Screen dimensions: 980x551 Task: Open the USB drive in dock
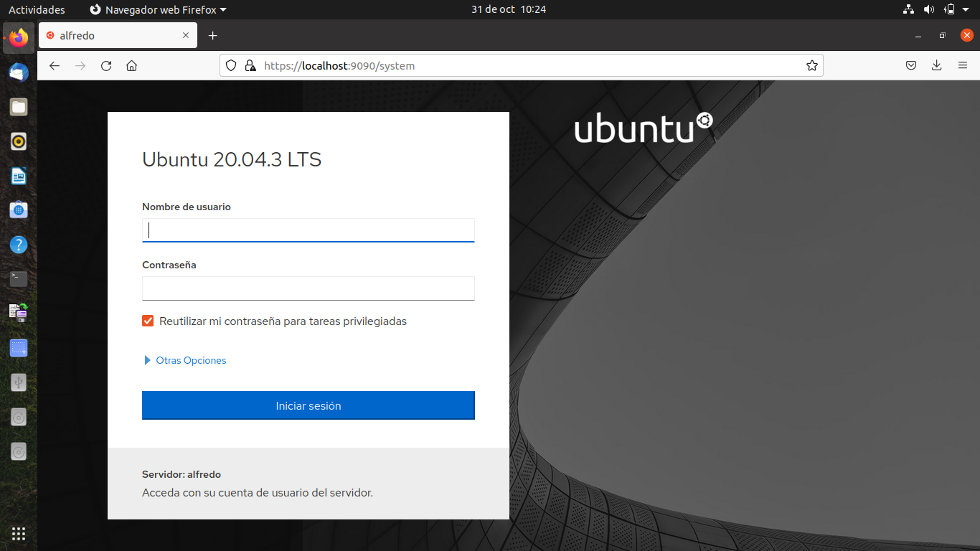tap(19, 382)
